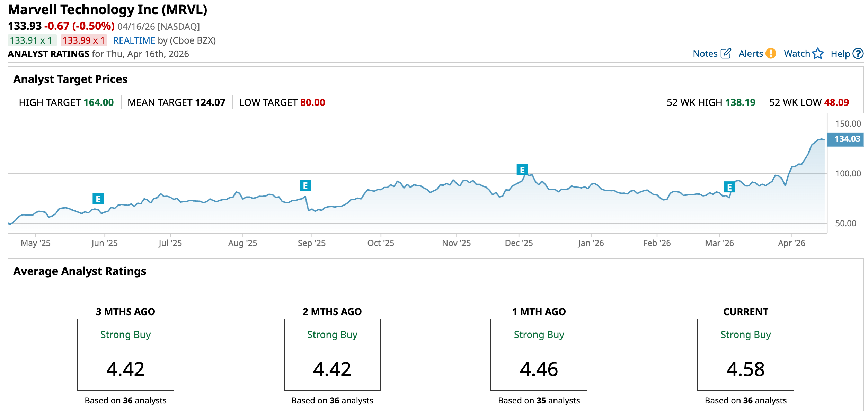This screenshot has height=411, width=868.
Task: Select the 3 MTHS AGO rating box
Action: (126, 354)
